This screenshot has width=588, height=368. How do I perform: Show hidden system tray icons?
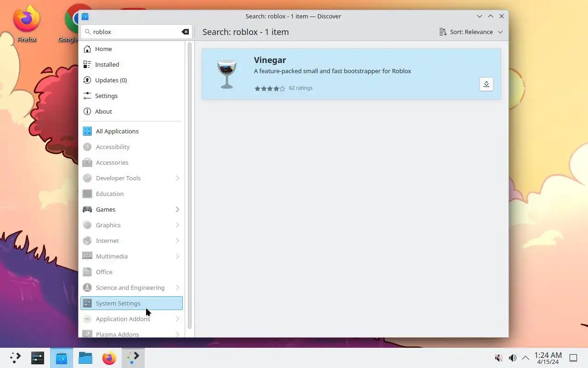point(526,358)
